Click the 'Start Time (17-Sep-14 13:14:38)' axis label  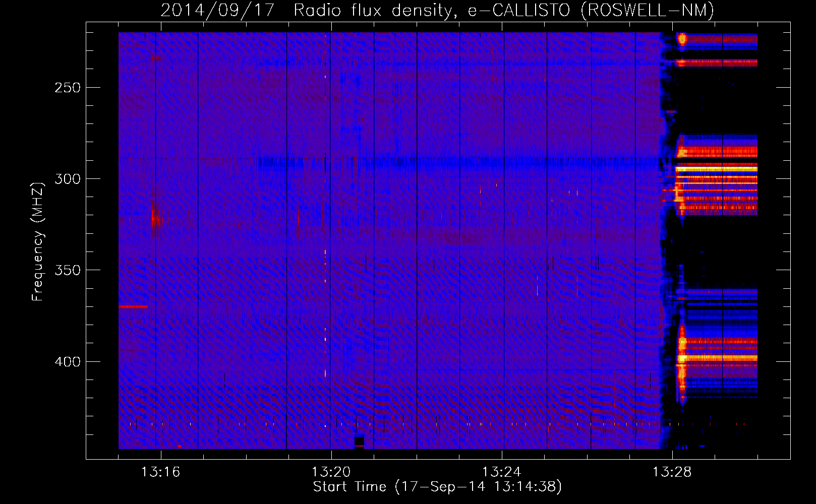(x=437, y=487)
